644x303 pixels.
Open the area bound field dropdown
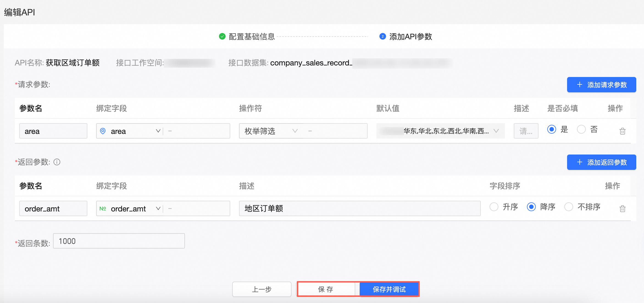[158, 131]
